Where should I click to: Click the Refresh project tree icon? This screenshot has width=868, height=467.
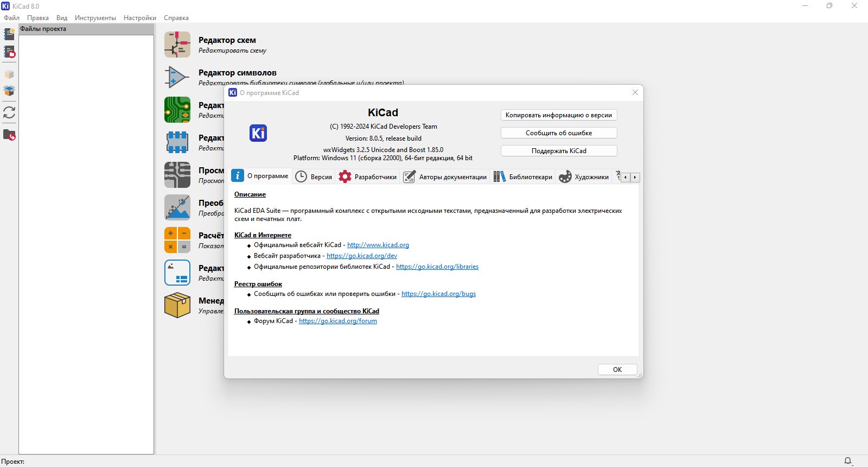(x=9, y=112)
